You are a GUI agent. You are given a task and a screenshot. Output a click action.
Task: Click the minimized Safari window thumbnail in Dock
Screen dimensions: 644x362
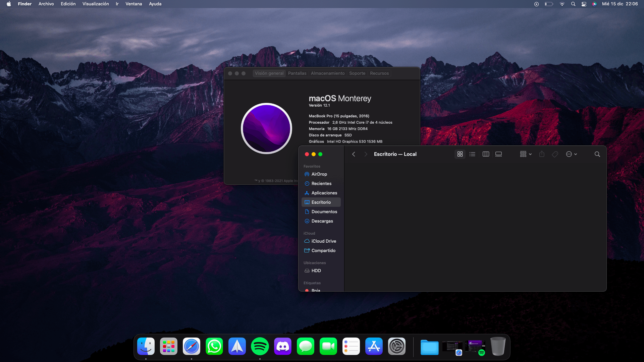pyautogui.click(x=452, y=347)
